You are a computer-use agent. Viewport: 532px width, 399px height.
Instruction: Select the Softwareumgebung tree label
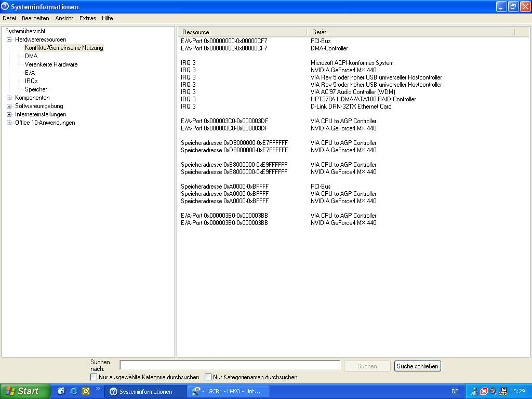coord(39,106)
